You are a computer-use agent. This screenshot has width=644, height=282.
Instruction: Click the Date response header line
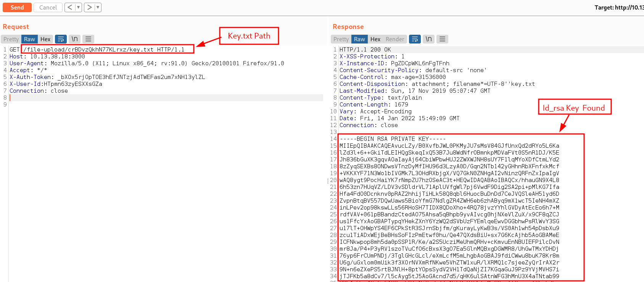coord(399,118)
